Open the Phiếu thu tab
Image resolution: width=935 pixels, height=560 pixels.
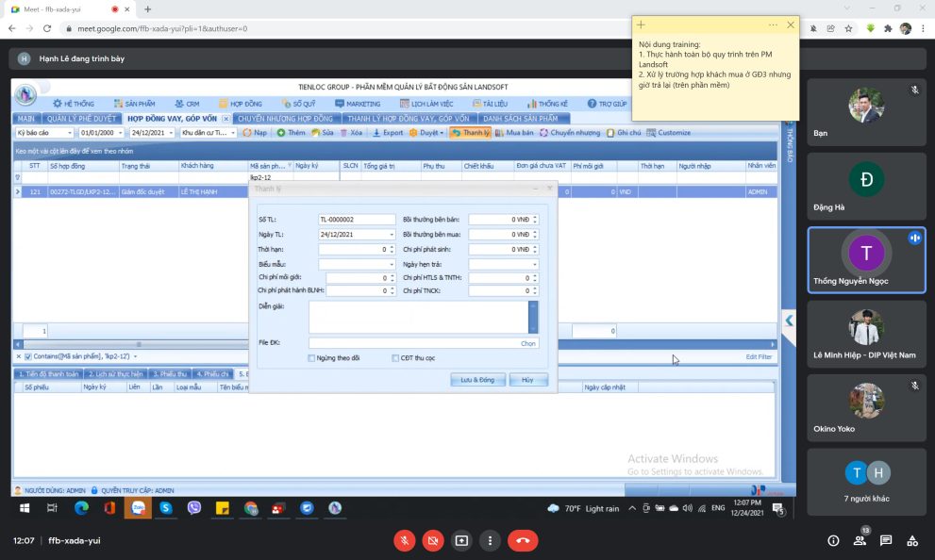coord(170,374)
